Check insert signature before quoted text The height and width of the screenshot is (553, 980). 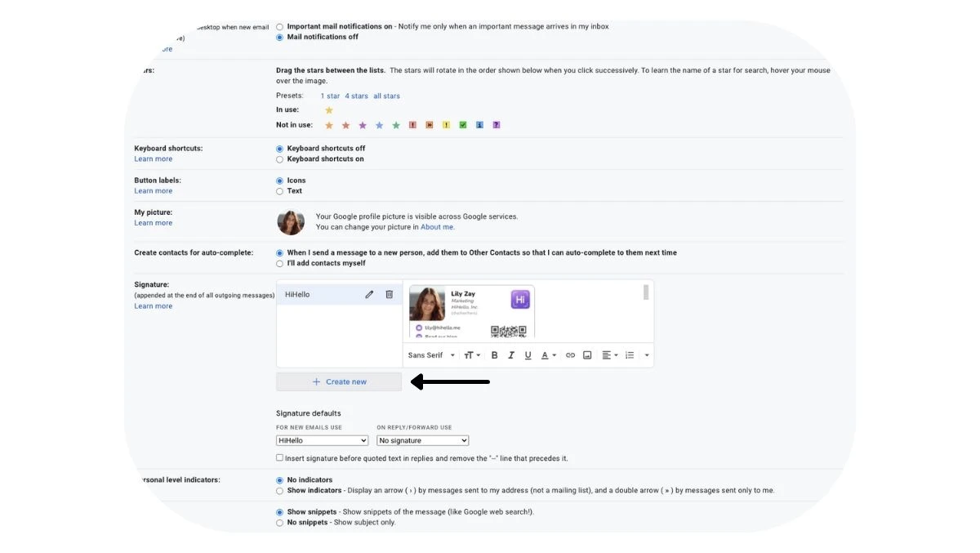point(279,457)
